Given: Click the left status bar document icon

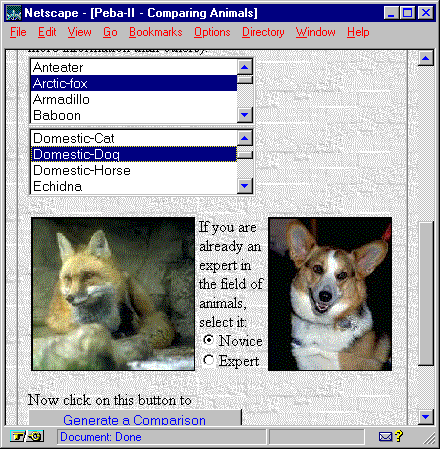Looking at the screenshot, I should pos(18,436).
